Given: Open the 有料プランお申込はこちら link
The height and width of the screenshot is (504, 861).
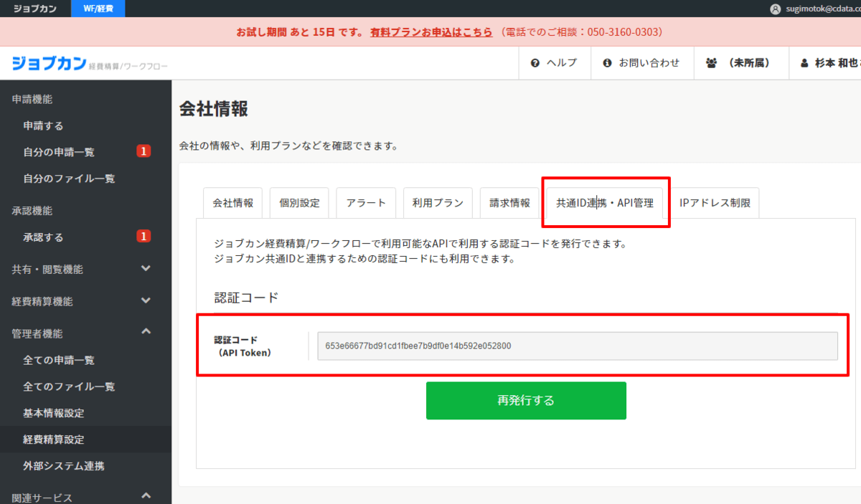Looking at the screenshot, I should pyautogui.click(x=431, y=32).
